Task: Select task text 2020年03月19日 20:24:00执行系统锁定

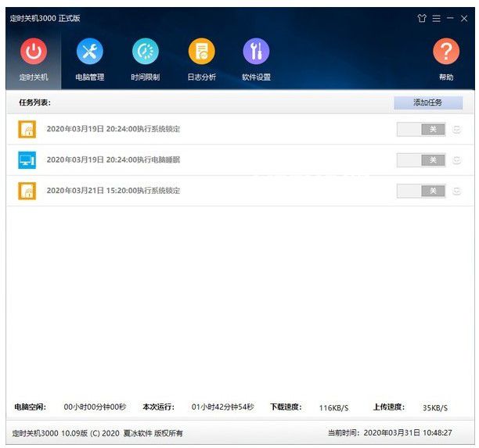Action: 113,129
